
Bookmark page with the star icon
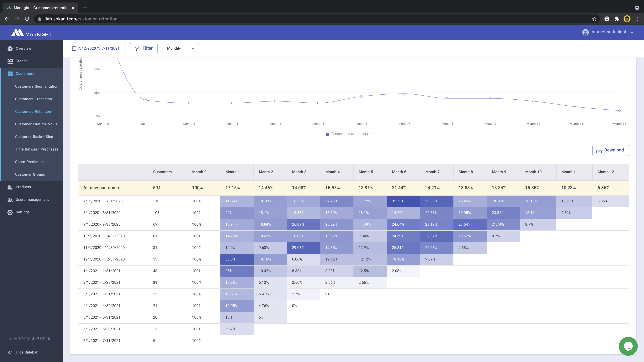[594, 19]
